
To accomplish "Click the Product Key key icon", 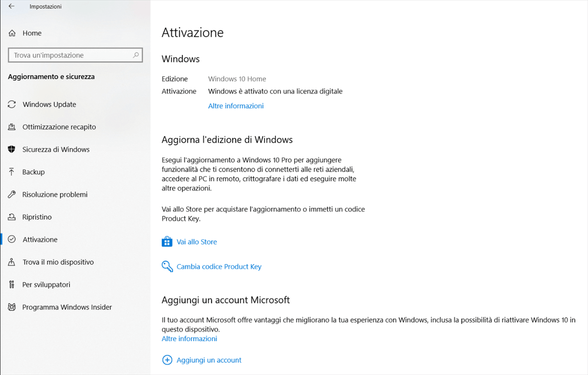I will tap(167, 267).
